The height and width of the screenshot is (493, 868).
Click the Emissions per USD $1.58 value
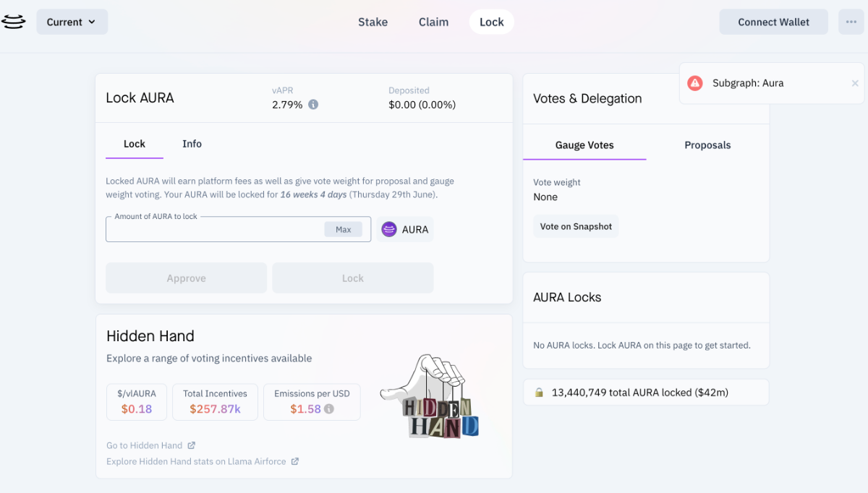click(305, 409)
